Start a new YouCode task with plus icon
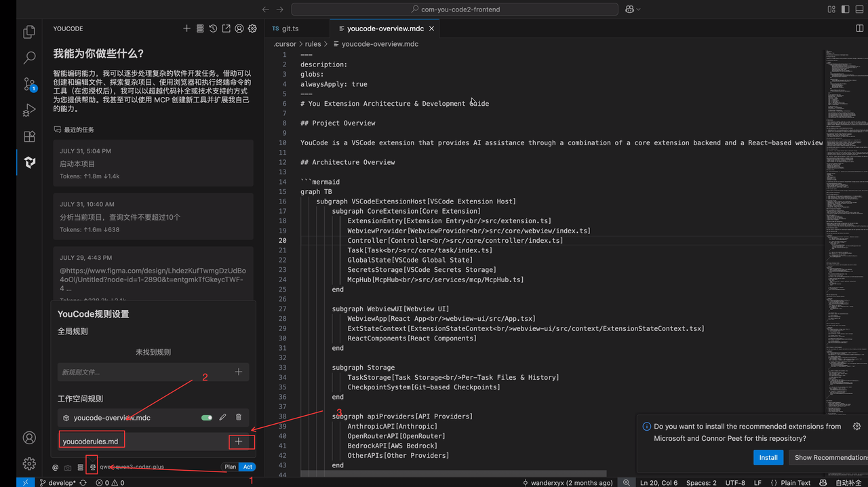Screen dimensions: 868x487 click(186, 28)
